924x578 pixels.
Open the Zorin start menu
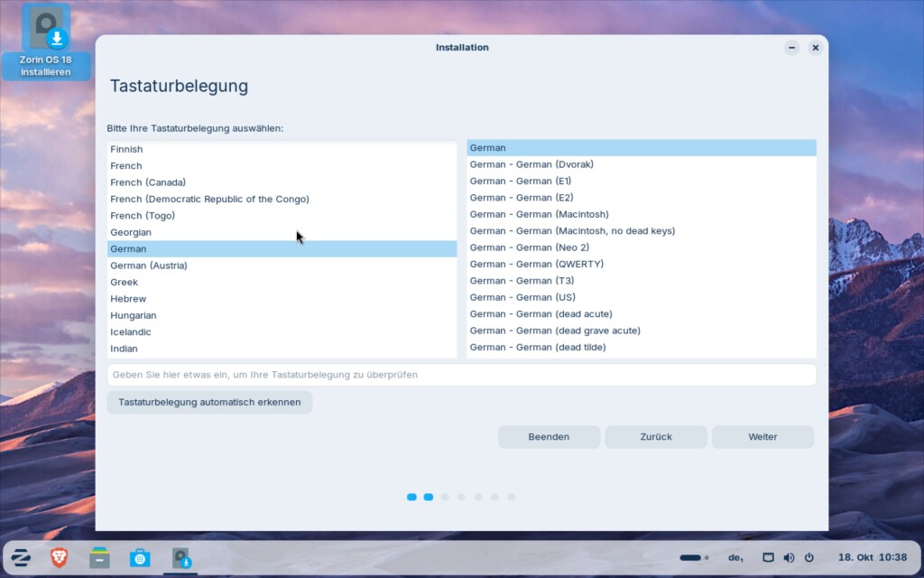[x=20, y=558]
